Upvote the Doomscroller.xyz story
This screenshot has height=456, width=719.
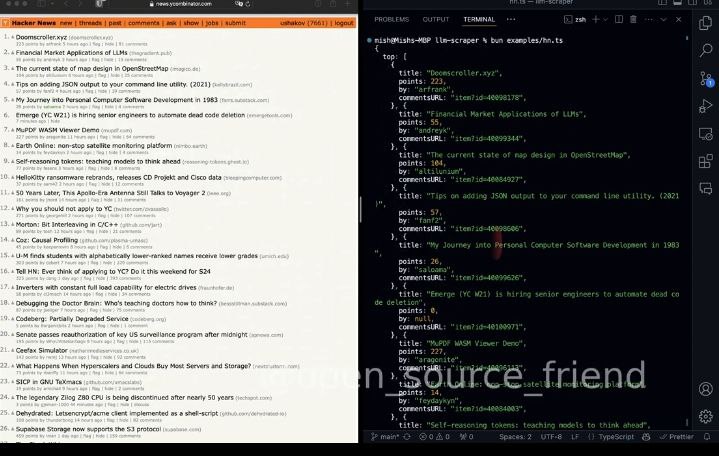point(12,38)
